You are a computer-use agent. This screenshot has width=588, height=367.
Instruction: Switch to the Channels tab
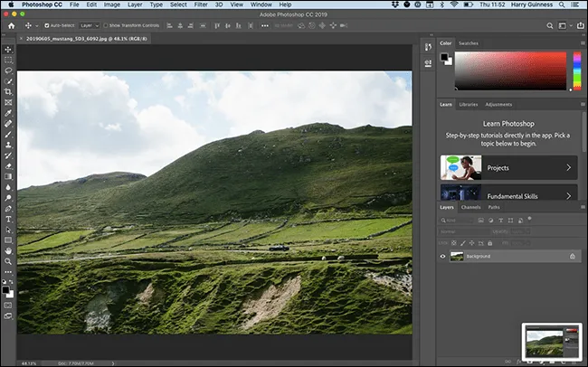471,208
